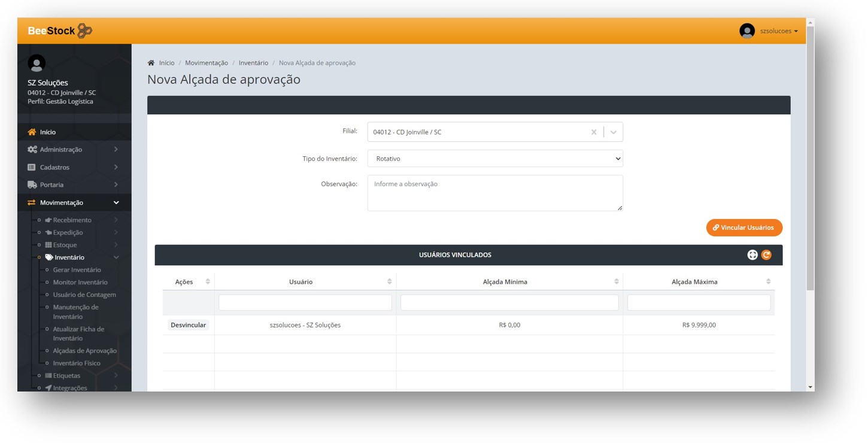The image size is (868, 443).
Task: Click the user avatar in top bar
Action: (x=746, y=31)
